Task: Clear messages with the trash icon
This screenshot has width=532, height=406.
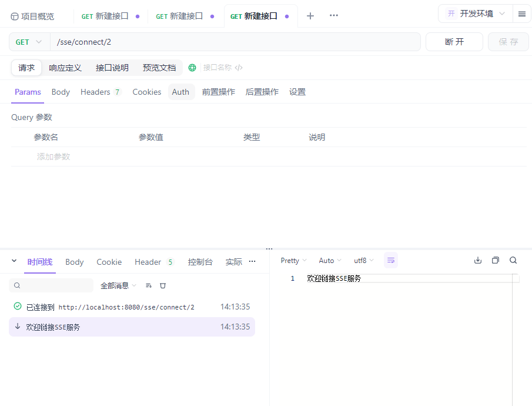Action: point(163,286)
